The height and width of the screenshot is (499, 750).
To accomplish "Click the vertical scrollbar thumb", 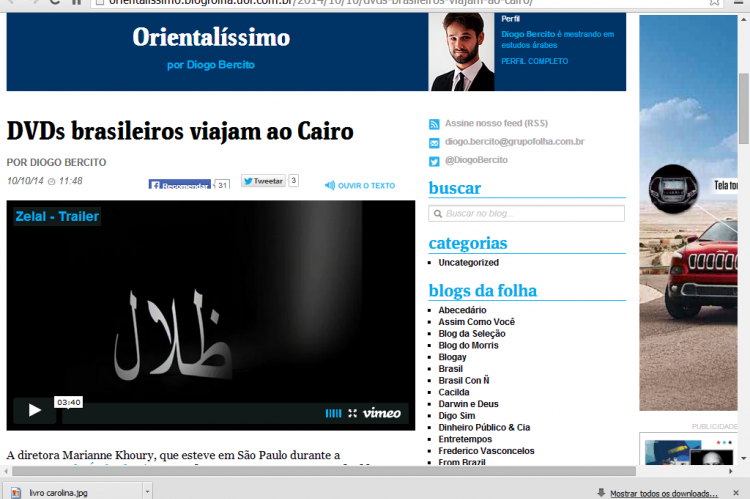I will [744, 108].
